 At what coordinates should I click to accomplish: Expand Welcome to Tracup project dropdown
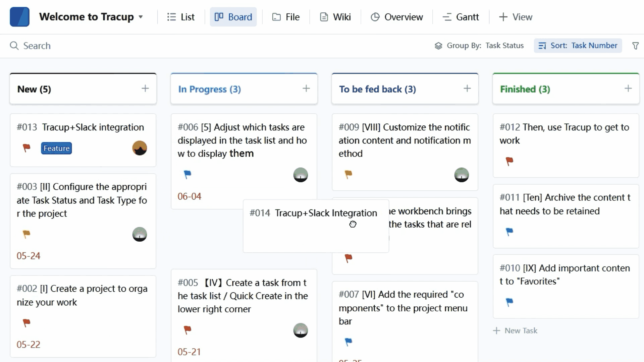coord(141,17)
